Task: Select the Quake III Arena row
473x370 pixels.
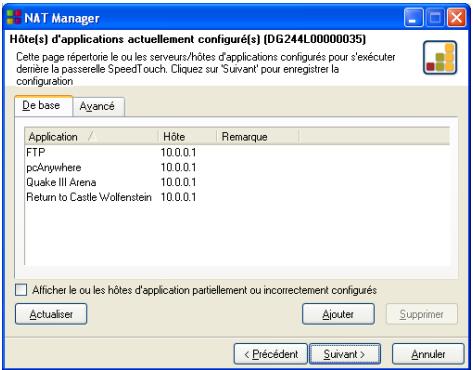Action: 237,182
